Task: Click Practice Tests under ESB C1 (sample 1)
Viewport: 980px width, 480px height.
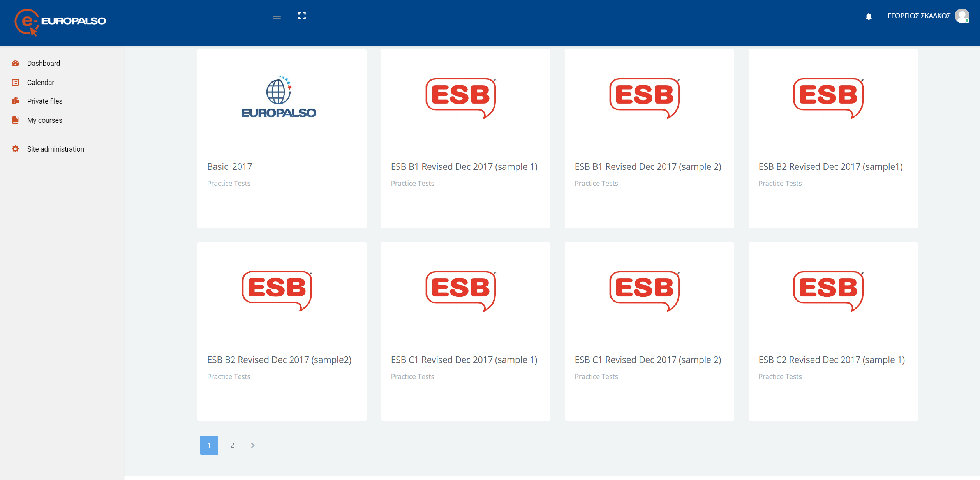Action: click(412, 377)
